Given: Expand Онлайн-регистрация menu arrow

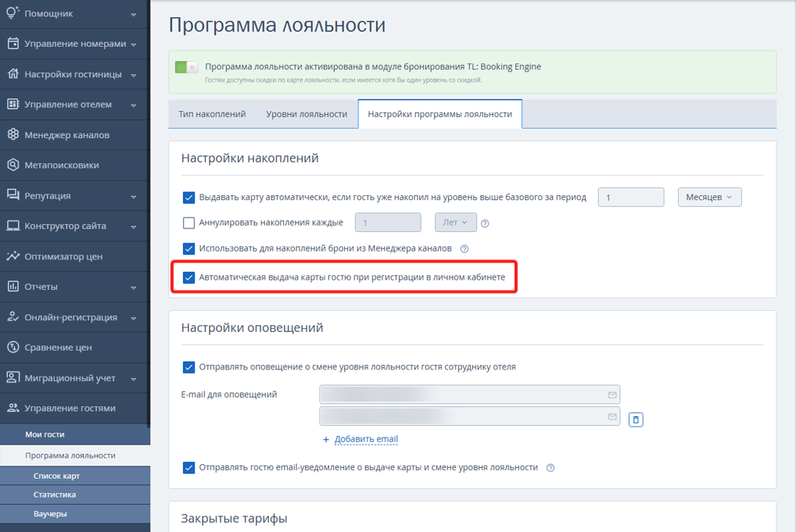Looking at the screenshot, I should coord(134,318).
